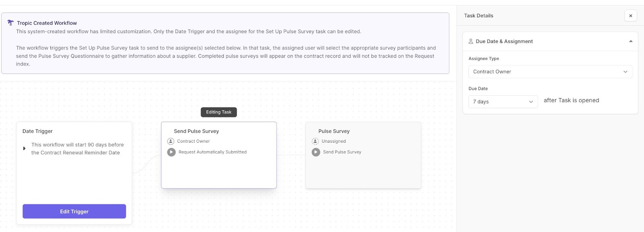Click the Edit Trigger button

[x=74, y=211]
